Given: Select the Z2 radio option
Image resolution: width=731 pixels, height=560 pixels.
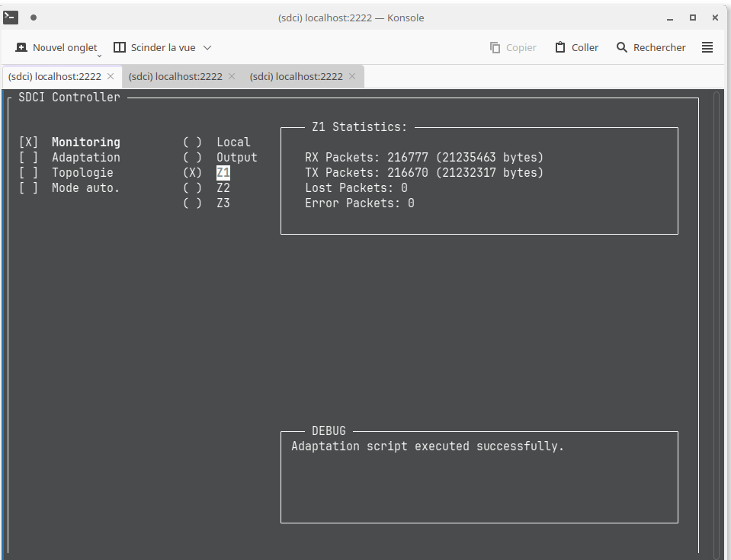Looking at the screenshot, I should [x=192, y=188].
